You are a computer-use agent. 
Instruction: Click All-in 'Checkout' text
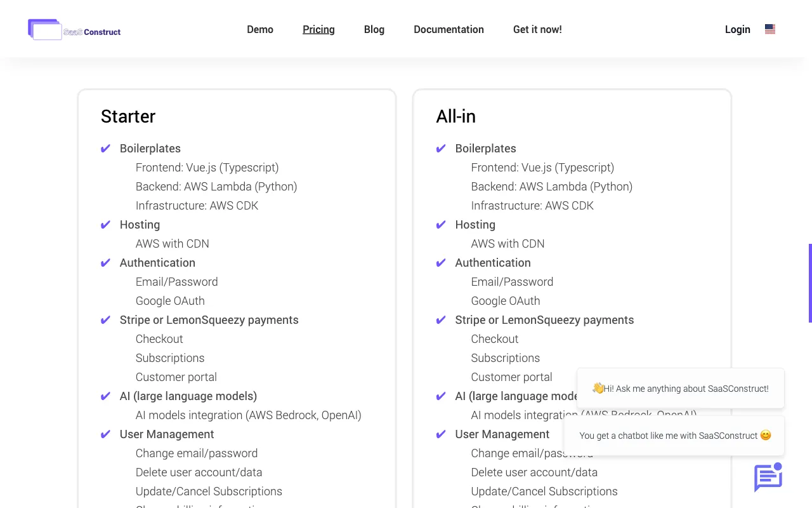495,339
